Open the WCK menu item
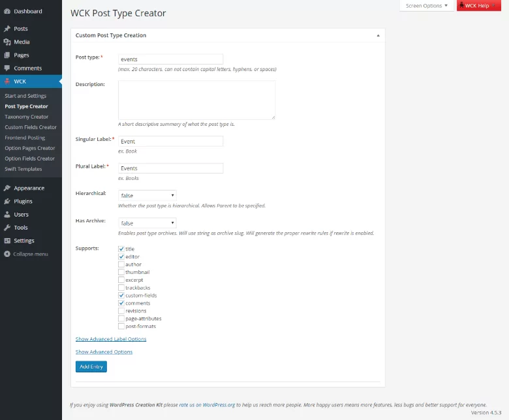The image size is (509, 420). pos(31,82)
